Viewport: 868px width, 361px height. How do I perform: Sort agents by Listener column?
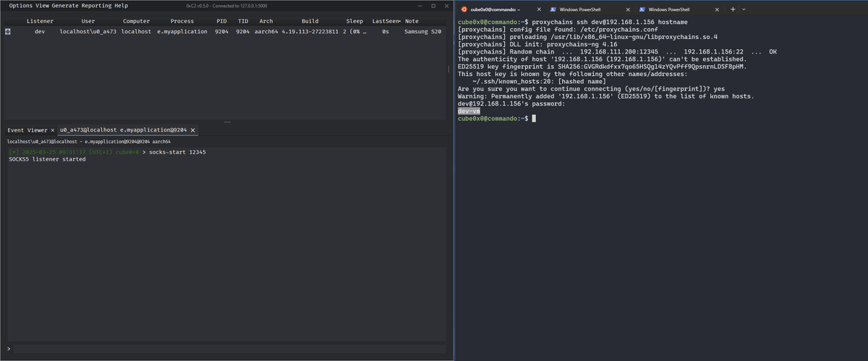pos(40,22)
